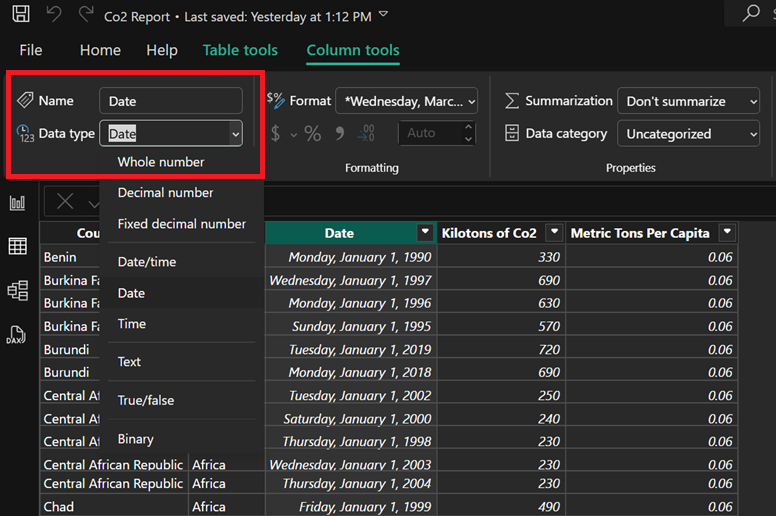Open DAX query view icon
Screen dimensions: 776x516
coord(16,335)
